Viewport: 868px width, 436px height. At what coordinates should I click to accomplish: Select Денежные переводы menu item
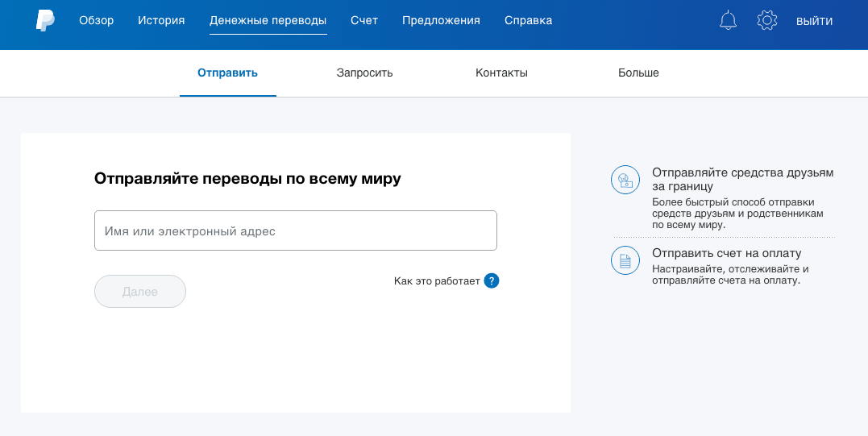[x=268, y=20]
